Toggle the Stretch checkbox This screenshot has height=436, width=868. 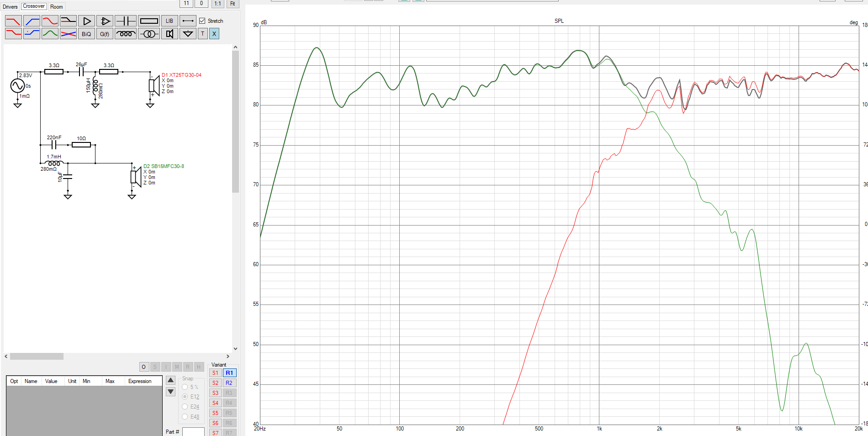(x=202, y=21)
